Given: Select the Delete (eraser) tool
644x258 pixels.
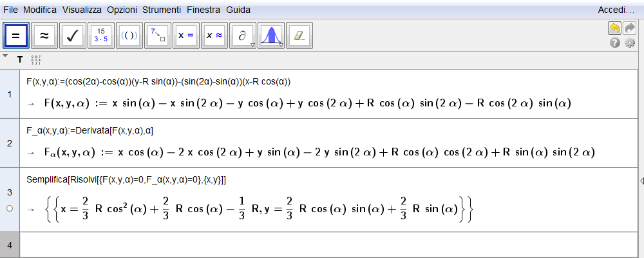Looking at the screenshot, I should (299, 36).
